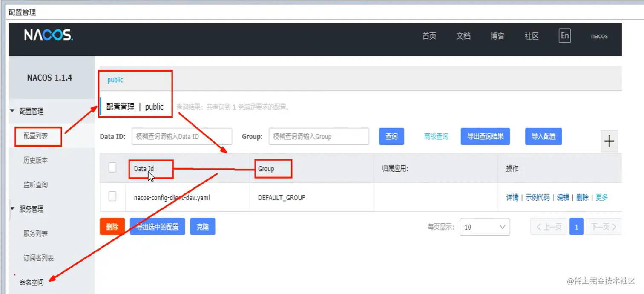This screenshot has height=294, width=644.
Task: Click the 查询 search button
Action: tap(391, 136)
